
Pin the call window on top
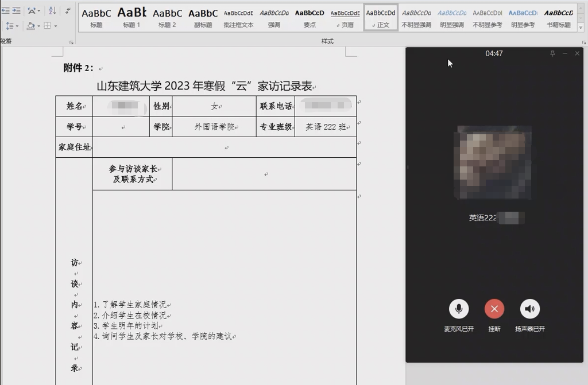552,53
